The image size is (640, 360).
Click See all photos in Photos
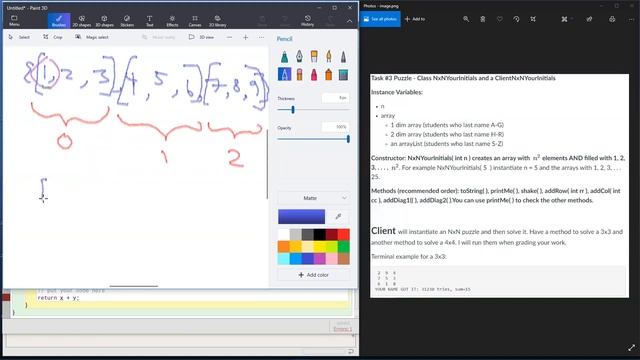click(x=380, y=19)
